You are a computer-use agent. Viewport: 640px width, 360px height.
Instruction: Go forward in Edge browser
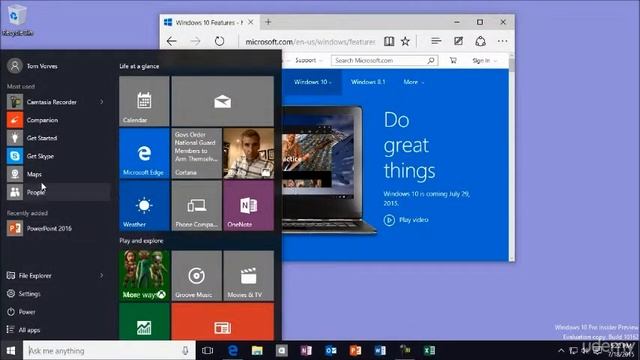point(196,41)
